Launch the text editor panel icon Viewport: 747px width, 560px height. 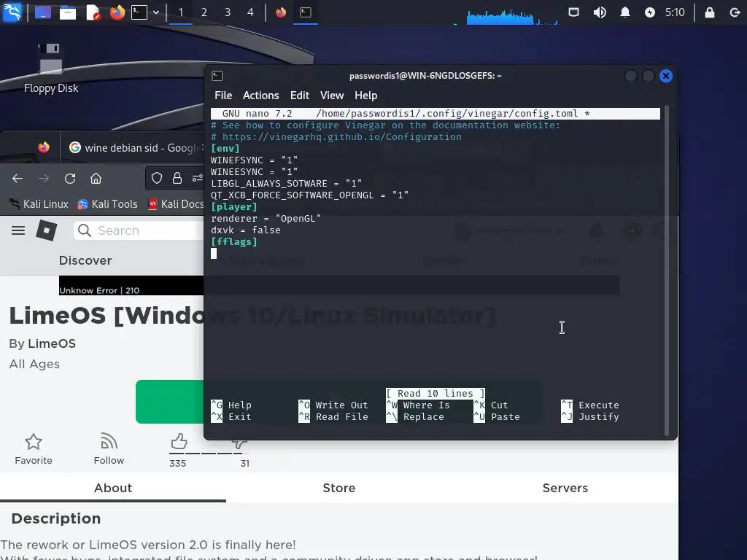93,12
